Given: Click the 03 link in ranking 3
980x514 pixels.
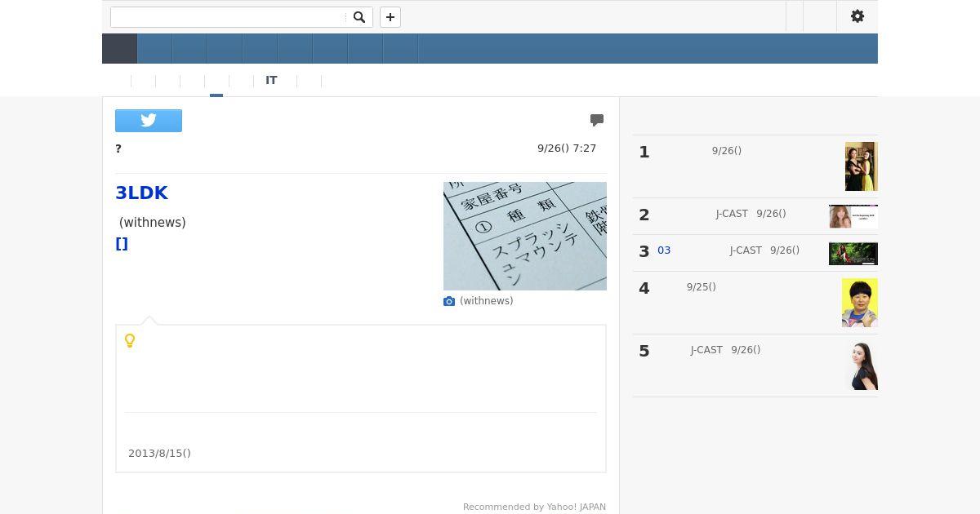Looking at the screenshot, I should coord(664,250).
